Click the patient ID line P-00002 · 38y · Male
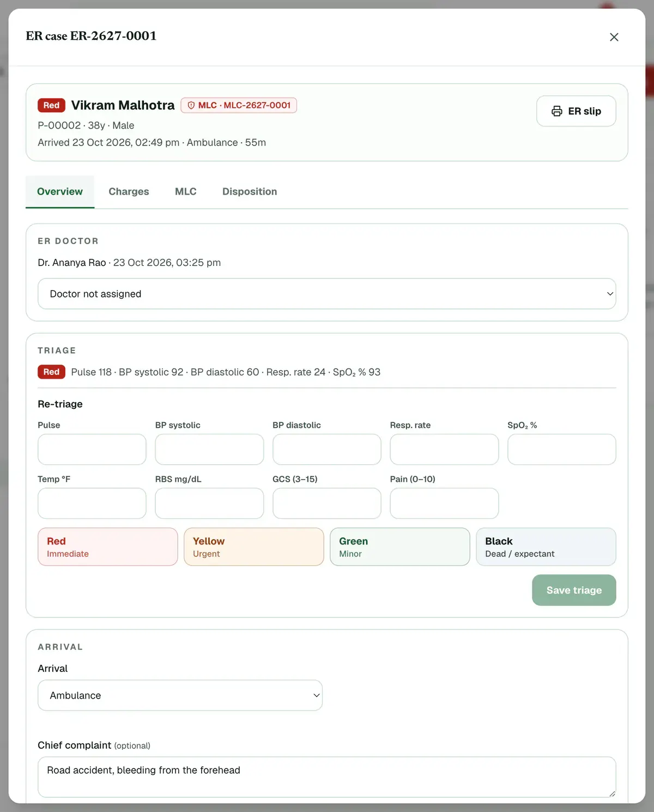Image resolution: width=654 pixels, height=812 pixels. [86, 125]
